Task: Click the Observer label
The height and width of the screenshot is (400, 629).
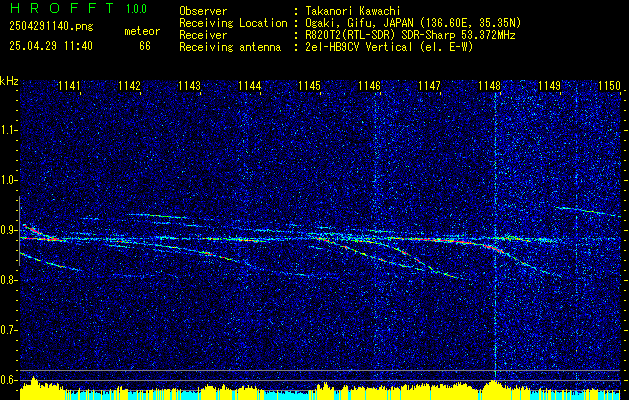Action: coord(203,11)
